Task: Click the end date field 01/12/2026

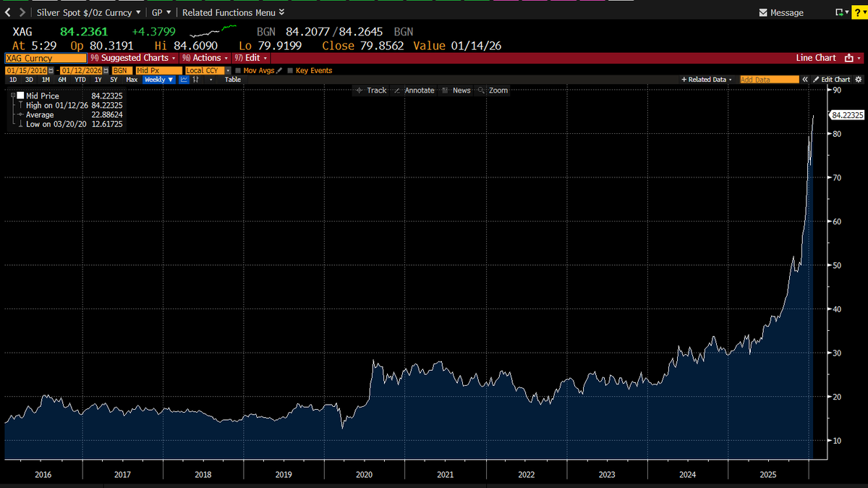Action: [82, 70]
